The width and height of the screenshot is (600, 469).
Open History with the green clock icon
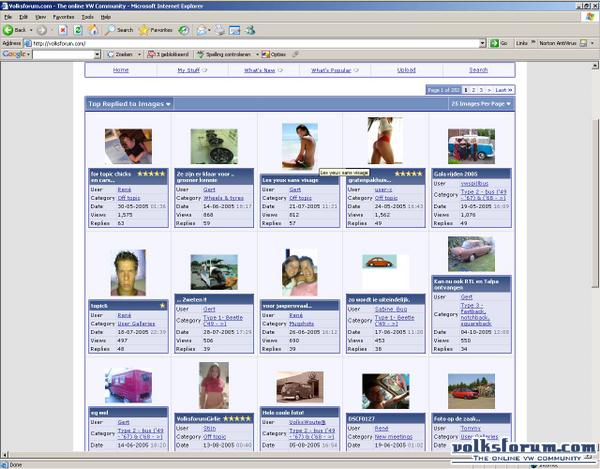184,30
